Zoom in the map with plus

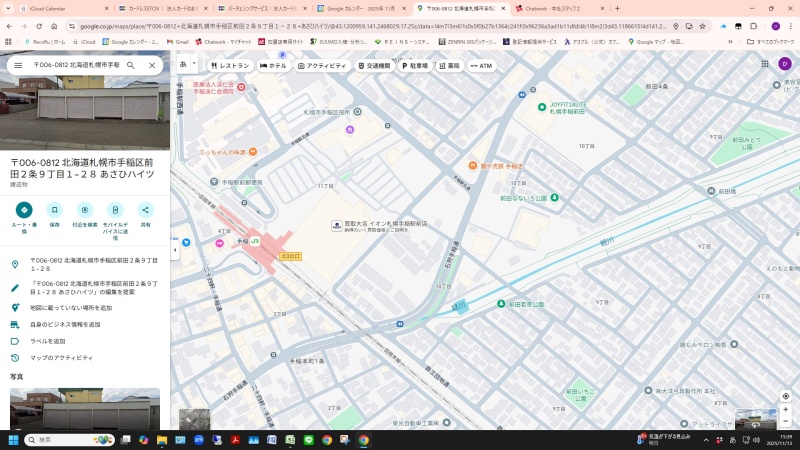785,409
